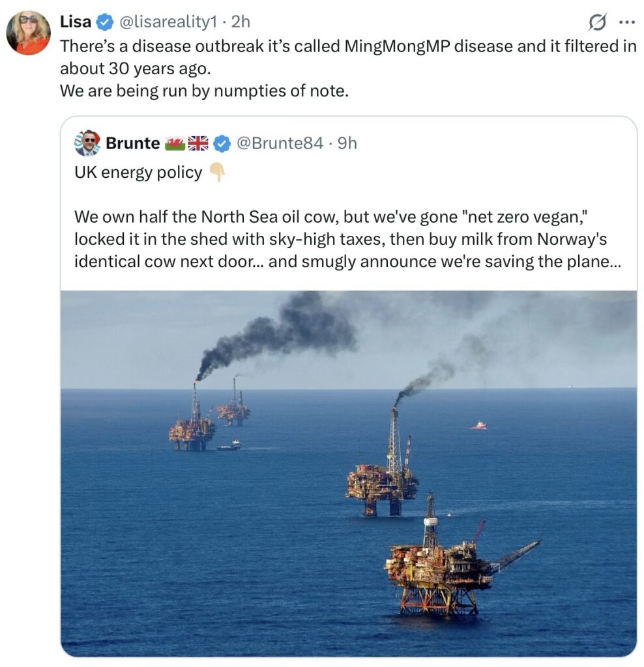Click the MingMongMP disease tweet text
Screen dimensions: 644x667
pyautogui.click(x=347, y=47)
